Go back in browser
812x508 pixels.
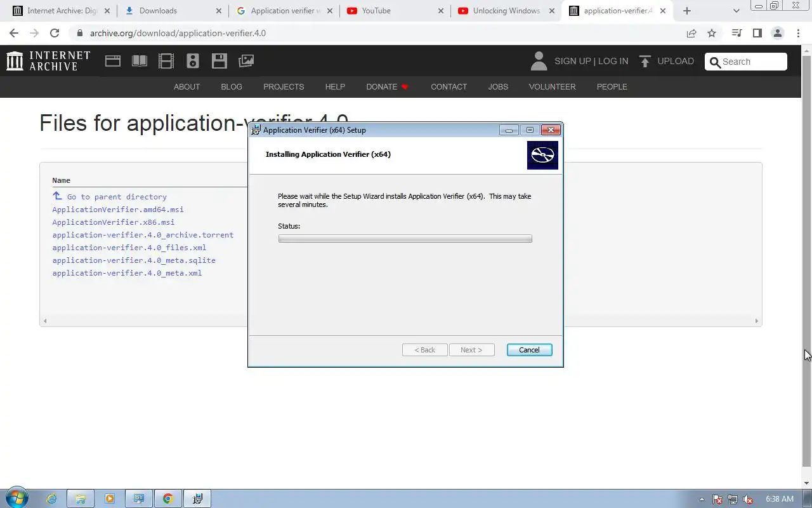coord(14,33)
